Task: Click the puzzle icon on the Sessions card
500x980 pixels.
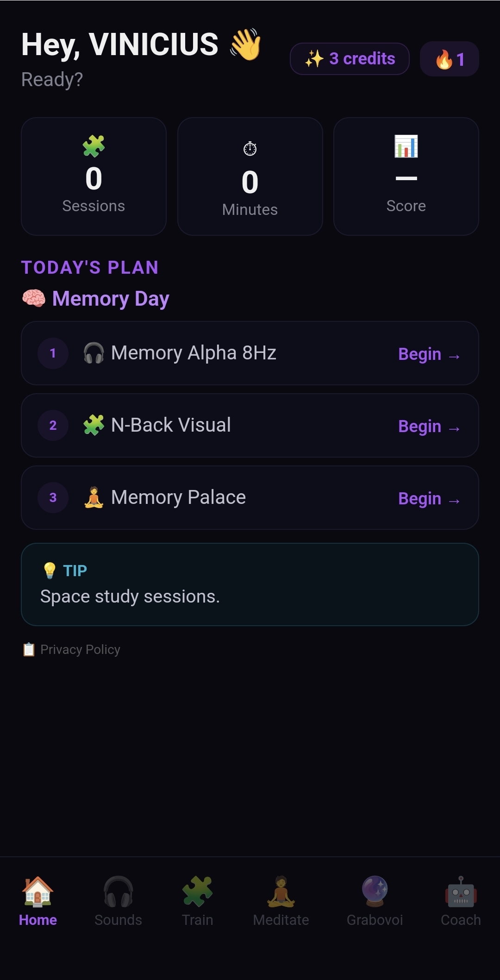Action: (94, 147)
